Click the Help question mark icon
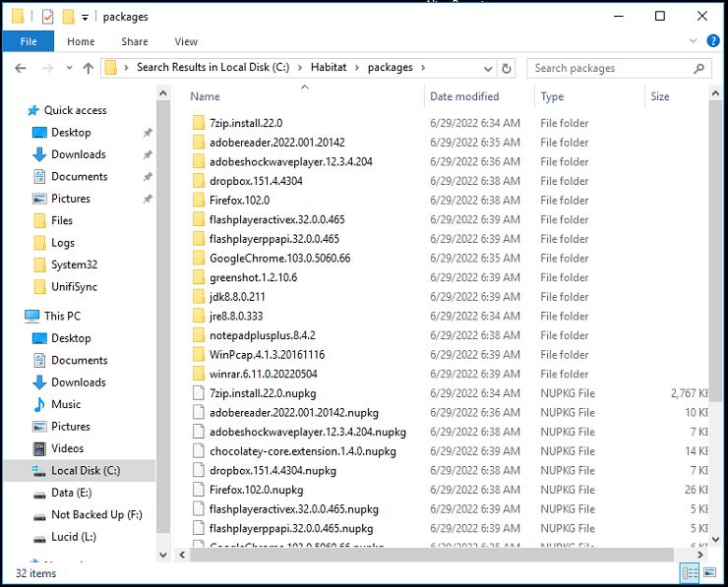This screenshot has width=728, height=587. coord(715,41)
